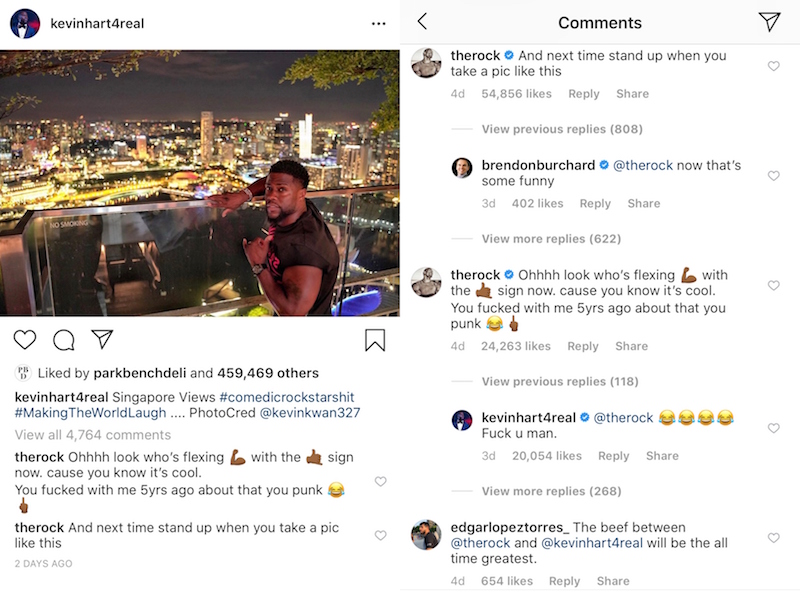Viewport: 800px width, 598px height.
Task: Go back using the comments back arrow
Action: coord(421,21)
